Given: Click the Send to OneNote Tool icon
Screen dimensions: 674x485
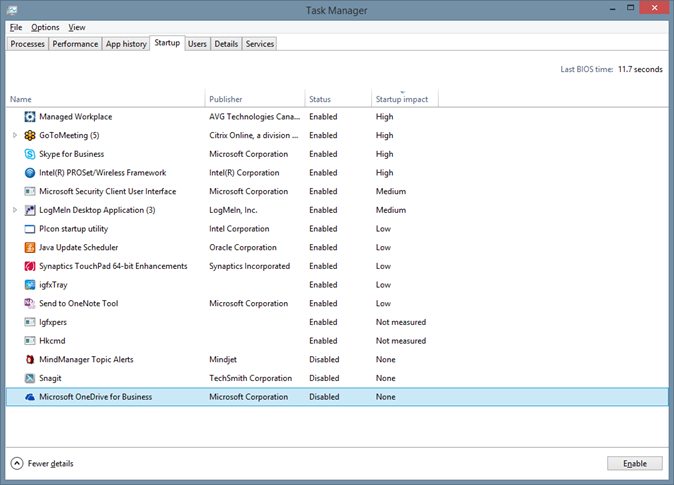Looking at the screenshot, I should [30, 304].
